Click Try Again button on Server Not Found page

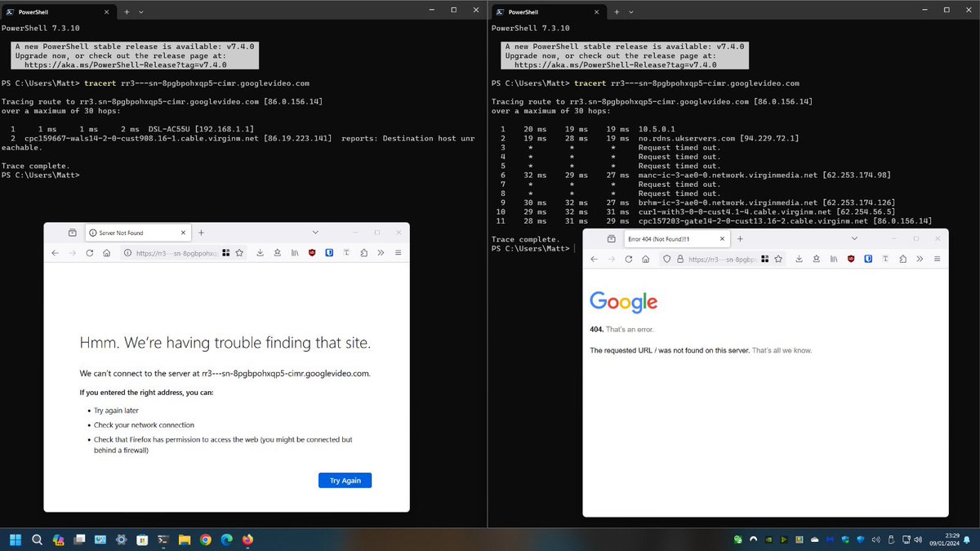(x=345, y=480)
